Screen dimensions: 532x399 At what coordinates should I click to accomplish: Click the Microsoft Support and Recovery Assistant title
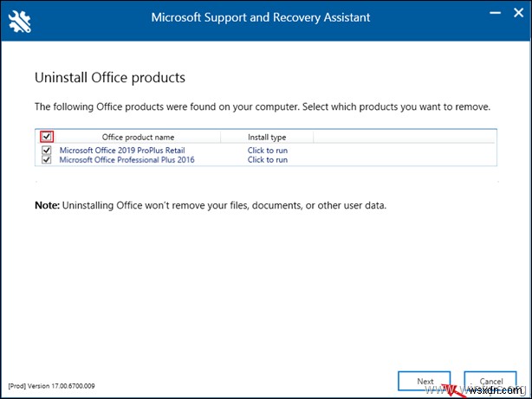coord(261,17)
